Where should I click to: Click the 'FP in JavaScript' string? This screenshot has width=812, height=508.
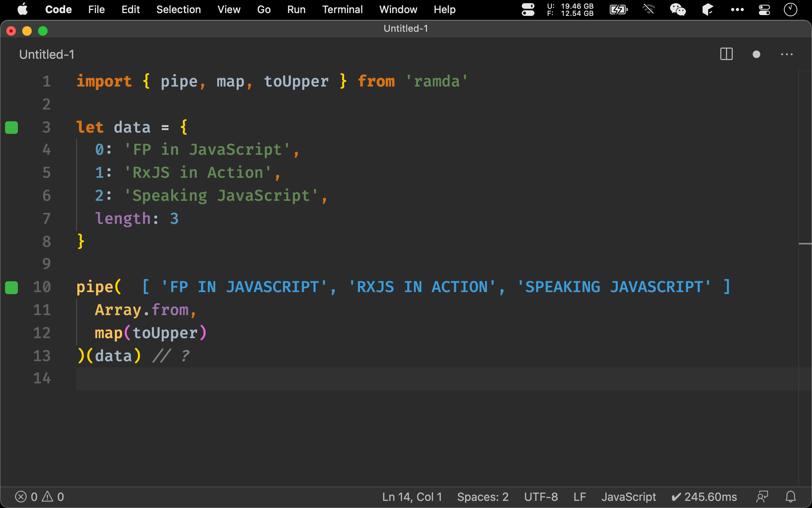pos(207,150)
